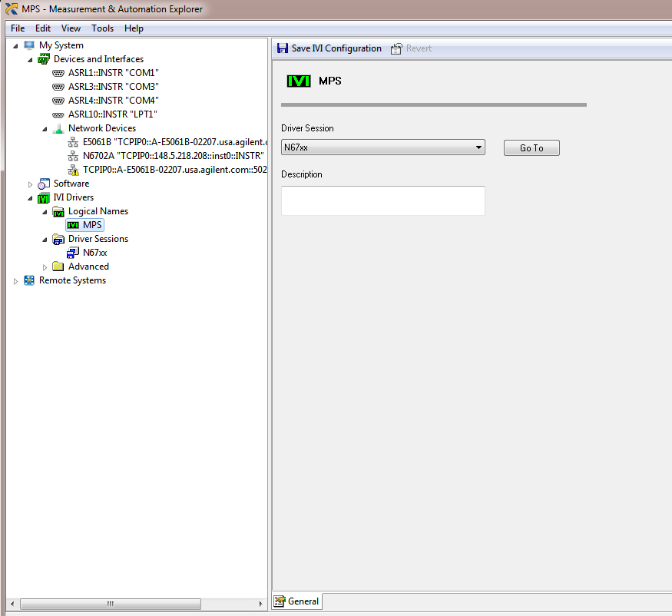Click the Measurement & Automation Explorer title icon
This screenshot has width=672, height=616.
pyautogui.click(x=12, y=8)
